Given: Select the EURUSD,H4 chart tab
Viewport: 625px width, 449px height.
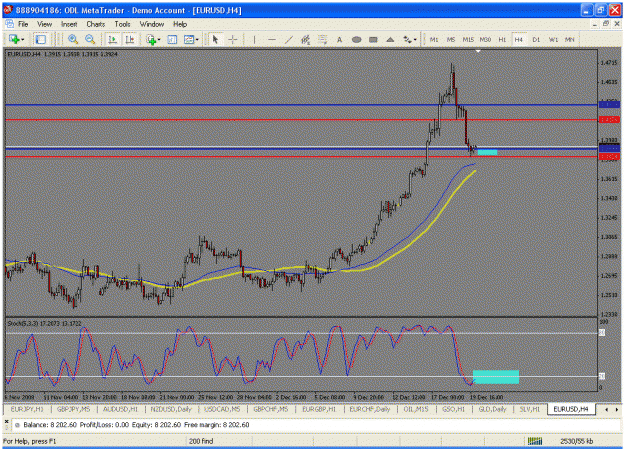Looking at the screenshot, I should click(571, 409).
